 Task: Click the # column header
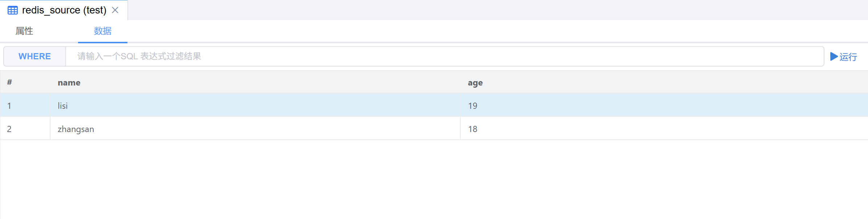(9, 83)
